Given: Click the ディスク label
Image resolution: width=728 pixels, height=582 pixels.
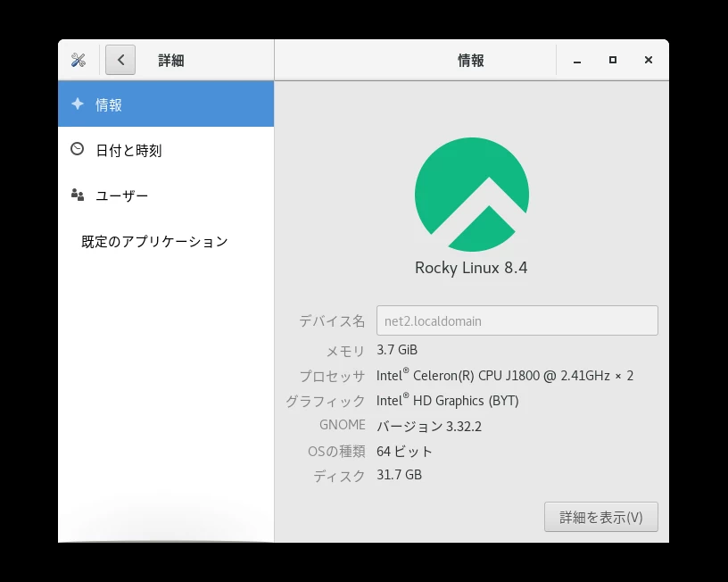Looking at the screenshot, I should tap(339, 476).
